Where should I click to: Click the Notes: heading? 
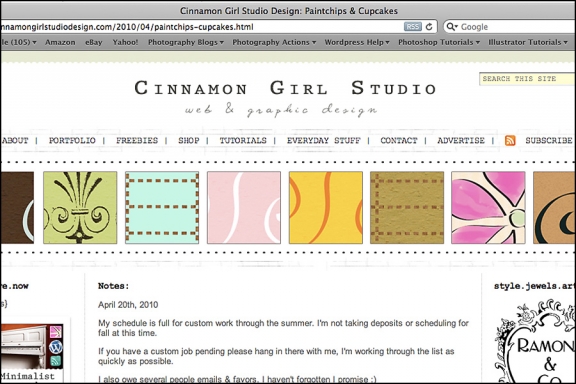[114, 286]
